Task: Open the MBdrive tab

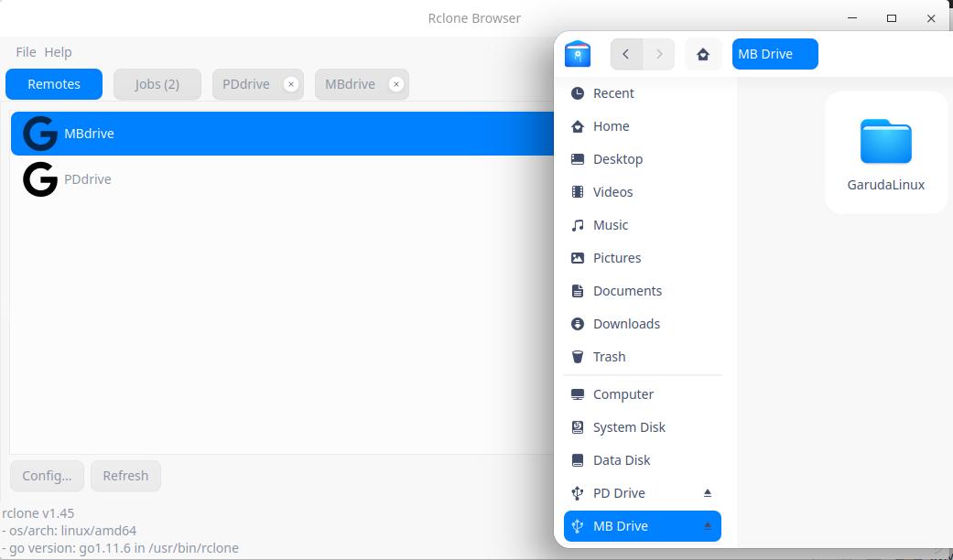Action: (352, 84)
